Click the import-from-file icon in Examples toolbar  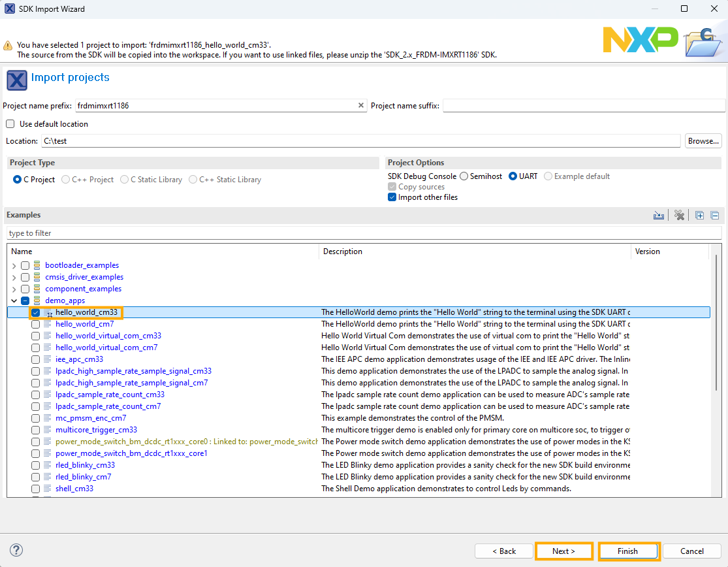pos(659,216)
